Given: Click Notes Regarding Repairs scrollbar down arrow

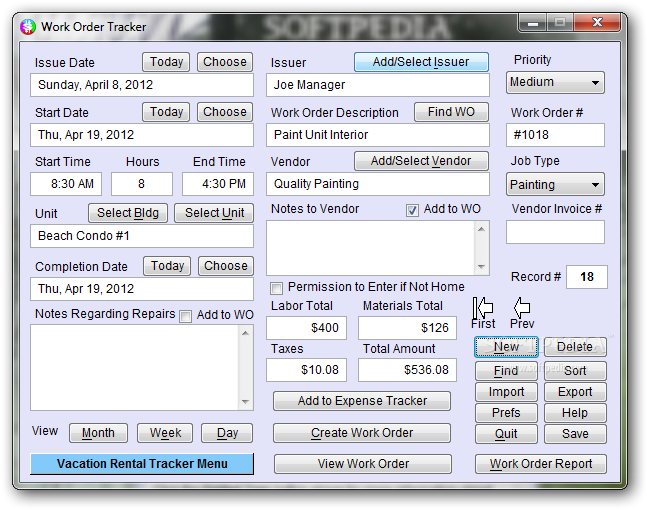Looking at the screenshot, I should click(245, 402).
